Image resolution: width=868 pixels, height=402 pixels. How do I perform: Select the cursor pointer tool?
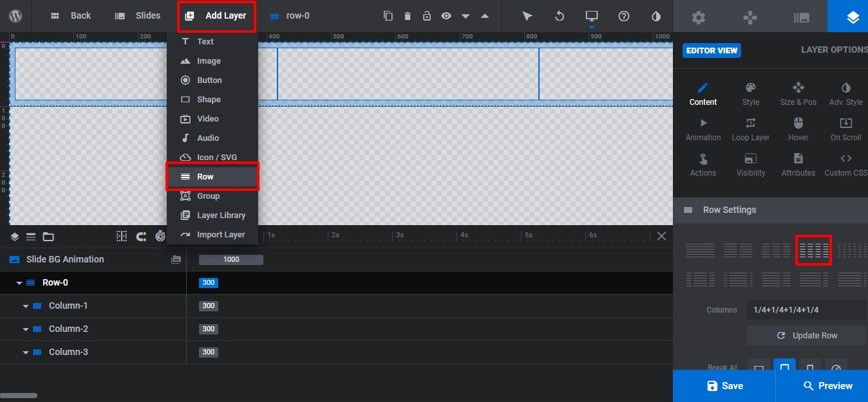[527, 16]
